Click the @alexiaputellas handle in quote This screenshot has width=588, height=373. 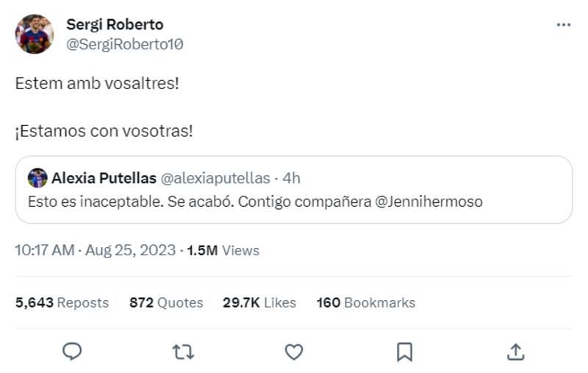[215, 178]
